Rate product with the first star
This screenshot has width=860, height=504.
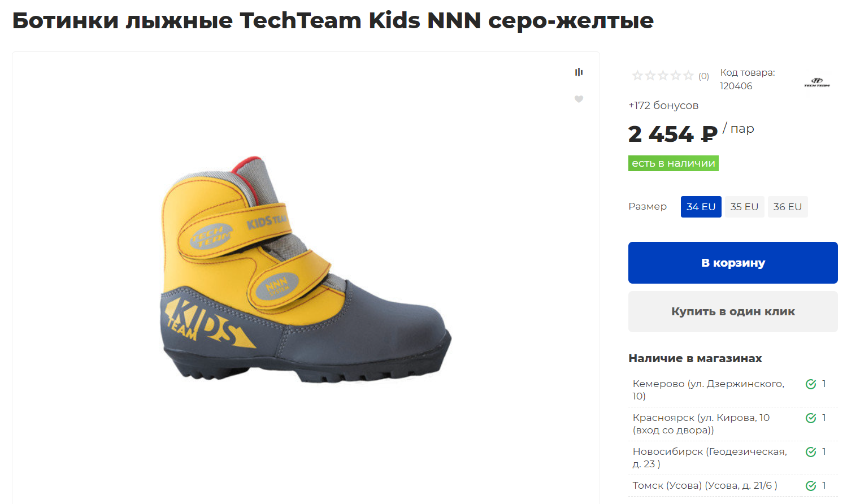637,76
